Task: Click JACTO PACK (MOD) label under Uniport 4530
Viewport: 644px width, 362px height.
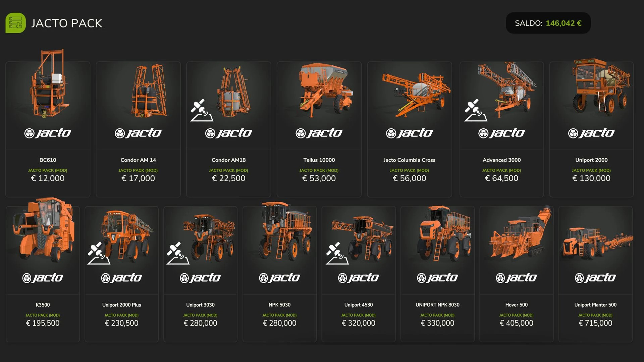Action: coord(358,315)
